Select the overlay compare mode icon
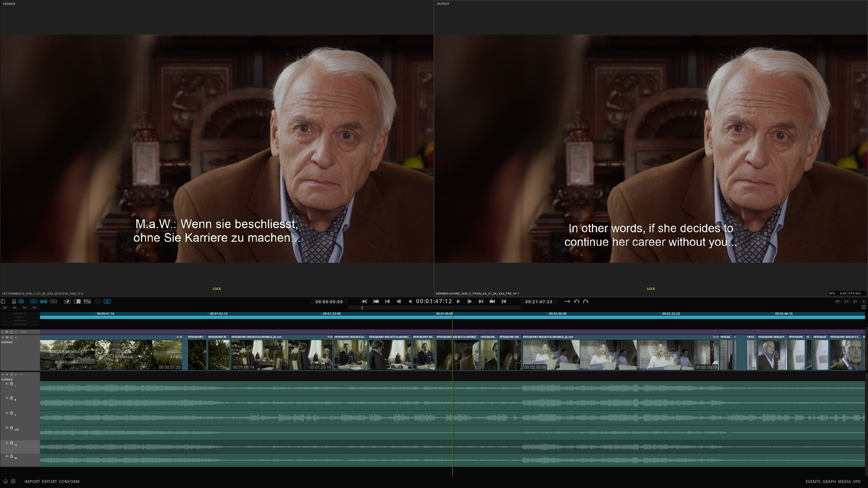Image resolution: width=868 pixels, height=488 pixels. point(67,301)
